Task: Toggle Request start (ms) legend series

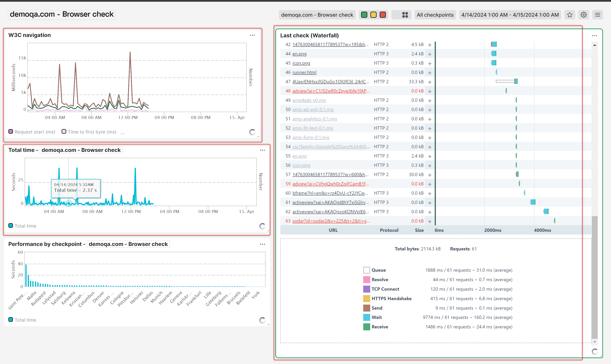Action: 32,132
